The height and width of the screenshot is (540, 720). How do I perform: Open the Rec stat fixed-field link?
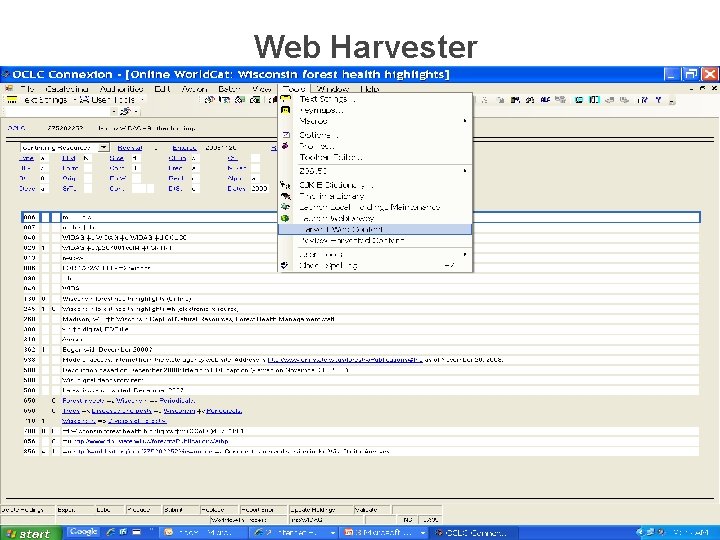pos(129,148)
